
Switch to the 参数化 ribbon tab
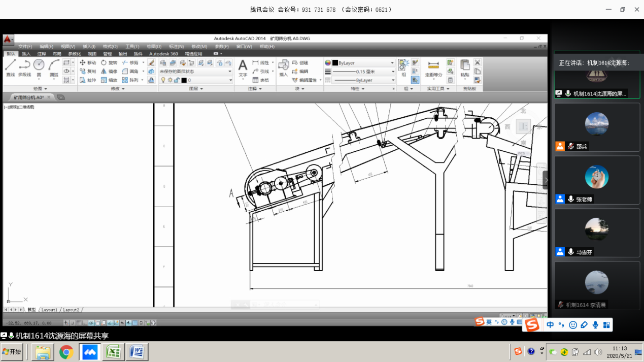click(x=74, y=54)
